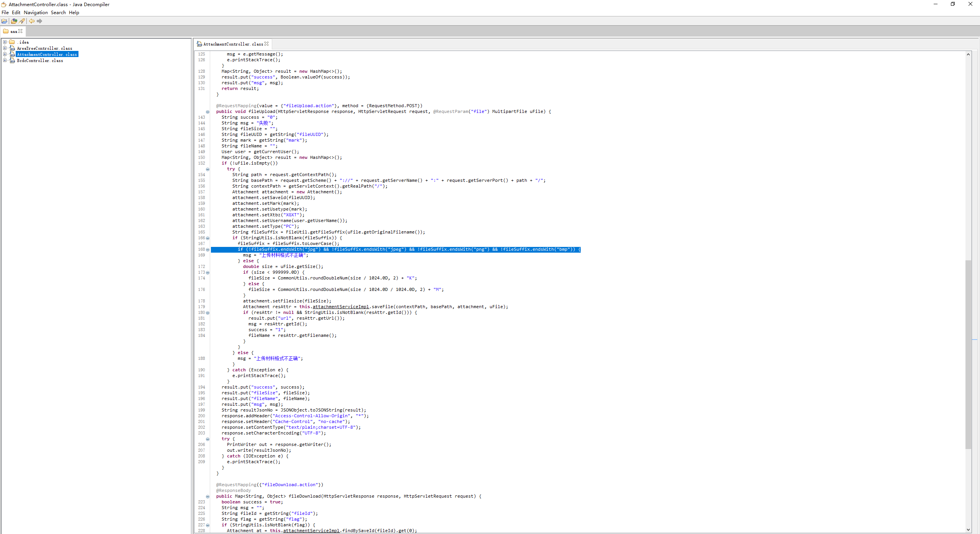Select the aaa project tab
Viewport: 980px width, 534px height.
point(13,31)
